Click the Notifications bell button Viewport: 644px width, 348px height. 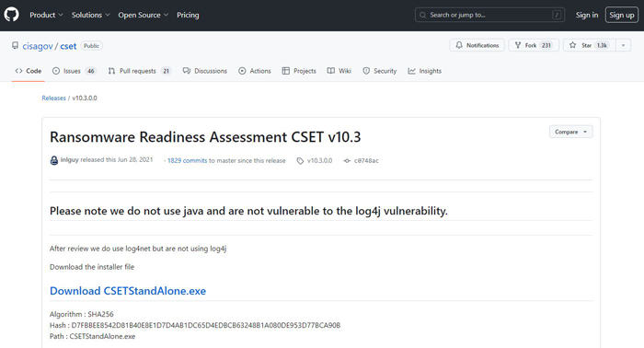(x=477, y=45)
